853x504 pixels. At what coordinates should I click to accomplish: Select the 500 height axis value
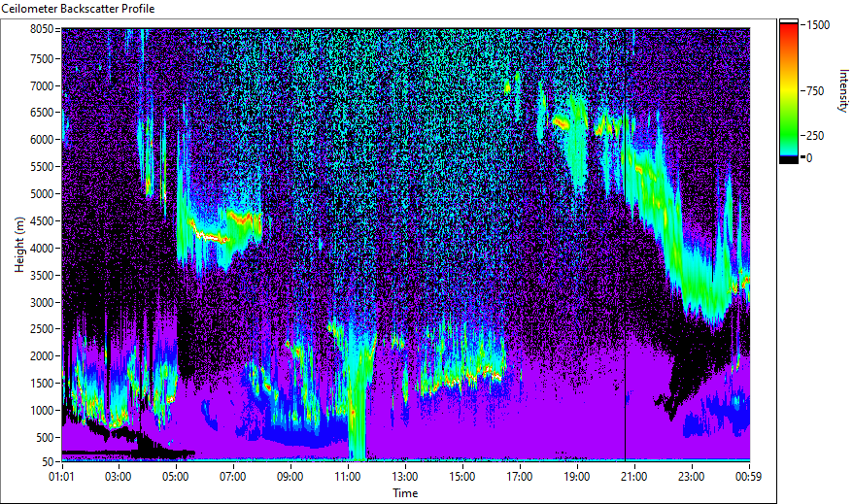click(45, 438)
